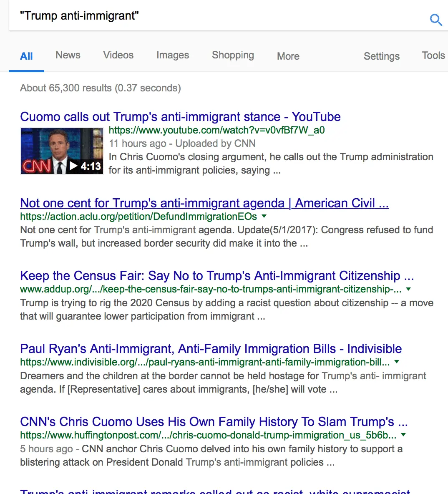This screenshot has height=494, width=448.
Task: Click the blue search magnifier icon
Action: point(435,20)
